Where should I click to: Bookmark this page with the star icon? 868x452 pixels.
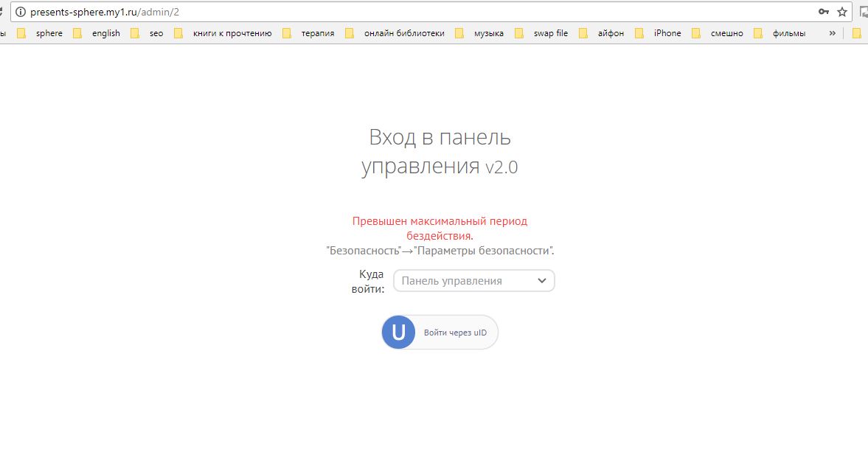click(842, 12)
